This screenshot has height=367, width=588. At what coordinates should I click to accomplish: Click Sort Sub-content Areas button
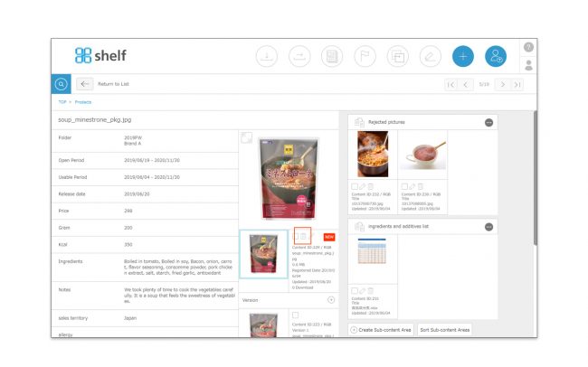click(445, 330)
